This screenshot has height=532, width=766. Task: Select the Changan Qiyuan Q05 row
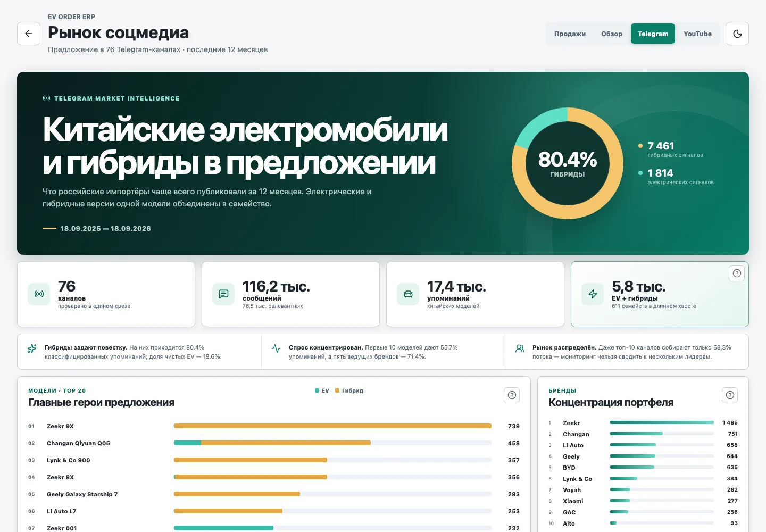pyautogui.click(x=274, y=443)
